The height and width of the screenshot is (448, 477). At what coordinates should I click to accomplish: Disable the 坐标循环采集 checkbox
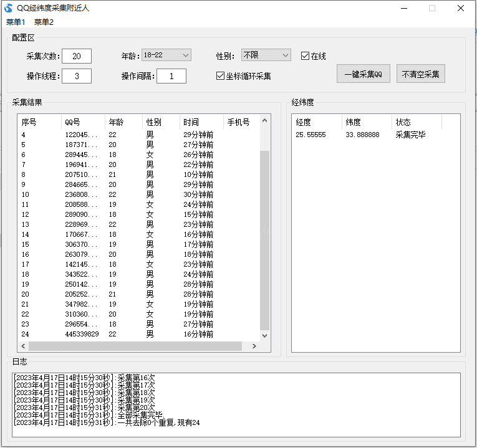[x=220, y=76]
